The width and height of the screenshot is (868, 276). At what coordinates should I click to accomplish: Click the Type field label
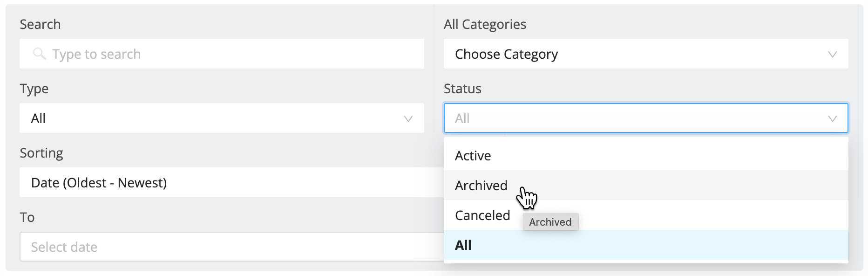(34, 89)
